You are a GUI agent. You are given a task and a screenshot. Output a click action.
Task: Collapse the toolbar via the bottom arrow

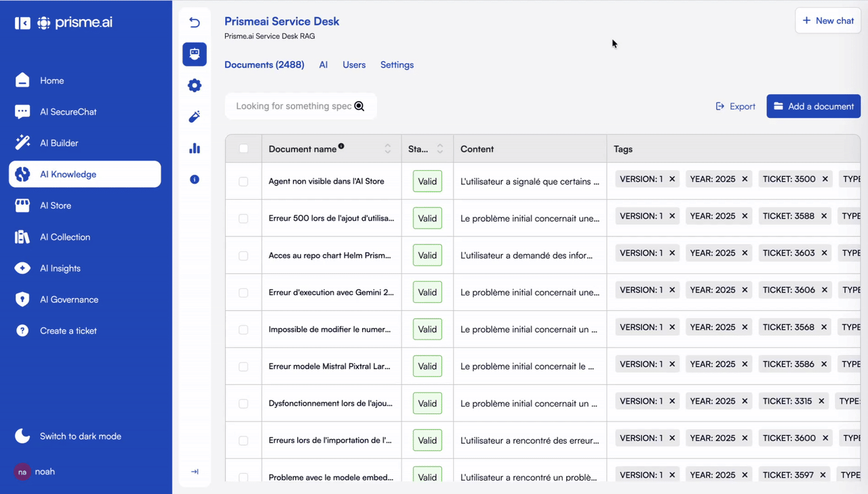(x=195, y=471)
